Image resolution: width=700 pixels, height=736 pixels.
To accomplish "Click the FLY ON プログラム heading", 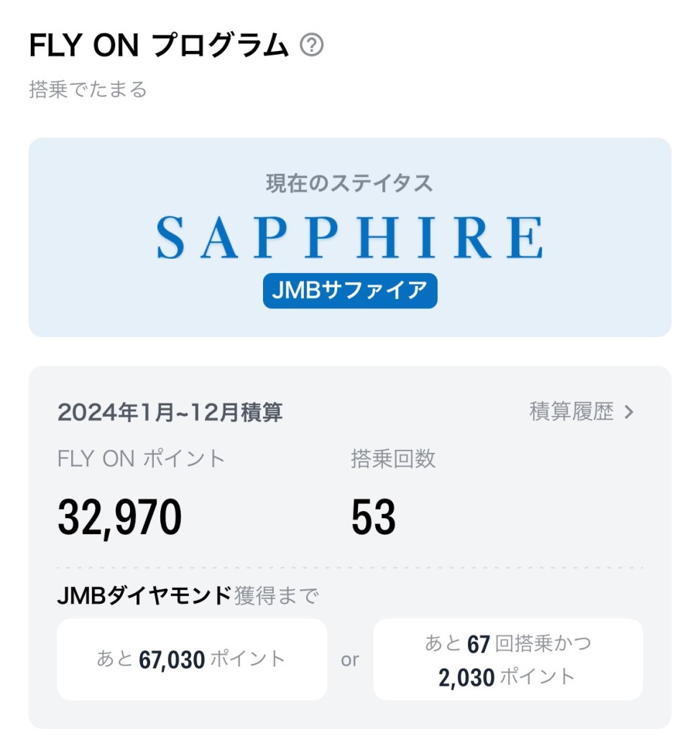I will pyautogui.click(x=159, y=46).
